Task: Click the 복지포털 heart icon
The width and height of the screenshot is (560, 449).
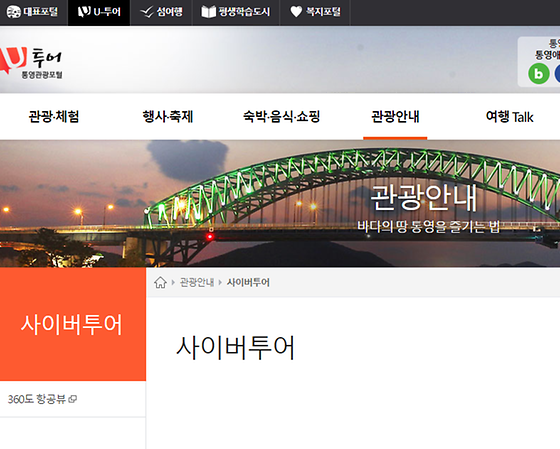Action: 296,12
